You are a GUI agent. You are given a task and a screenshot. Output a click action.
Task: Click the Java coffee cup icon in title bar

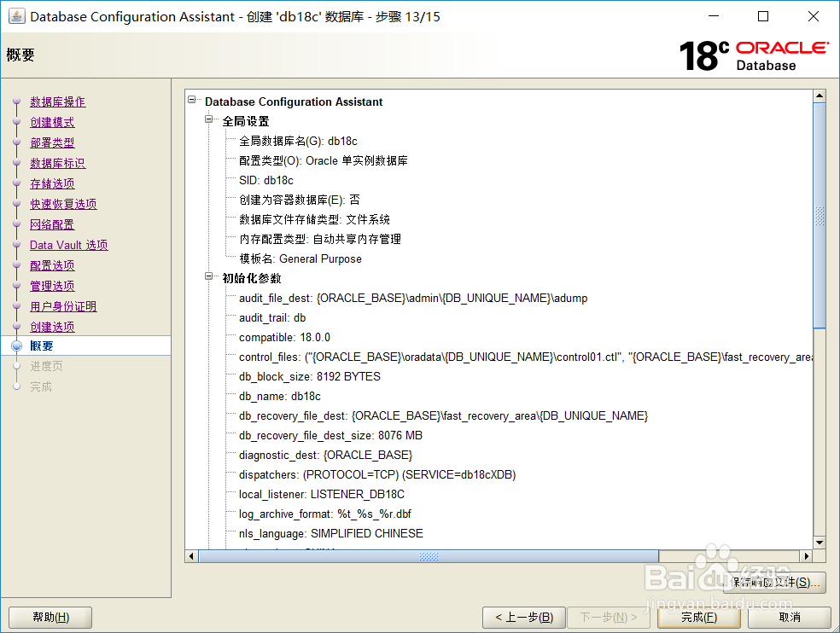(x=17, y=15)
